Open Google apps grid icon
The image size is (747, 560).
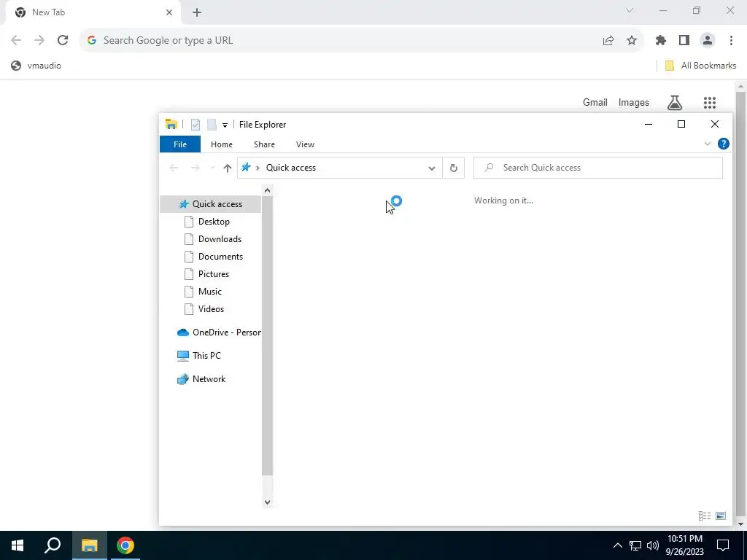[x=710, y=102]
